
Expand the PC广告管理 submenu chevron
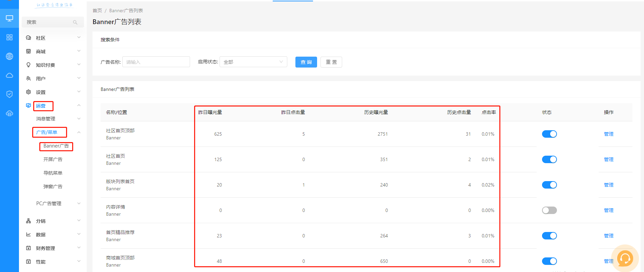coord(79,203)
